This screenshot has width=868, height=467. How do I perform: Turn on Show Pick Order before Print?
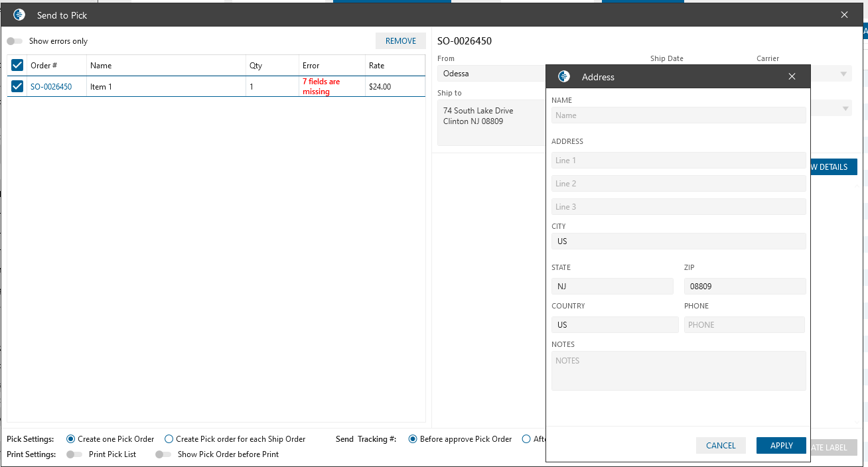coord(163,454)
